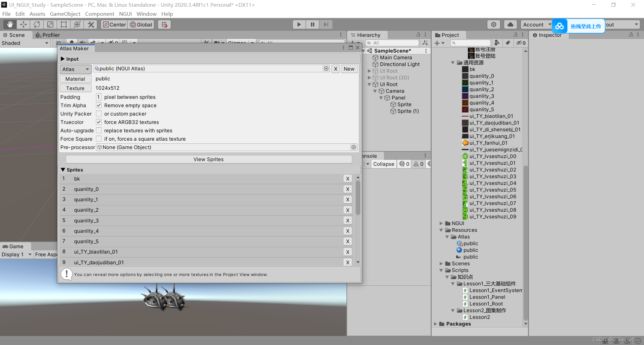The image size is (644, 345).
Task: Click the New atlas button
Action: 349,69
